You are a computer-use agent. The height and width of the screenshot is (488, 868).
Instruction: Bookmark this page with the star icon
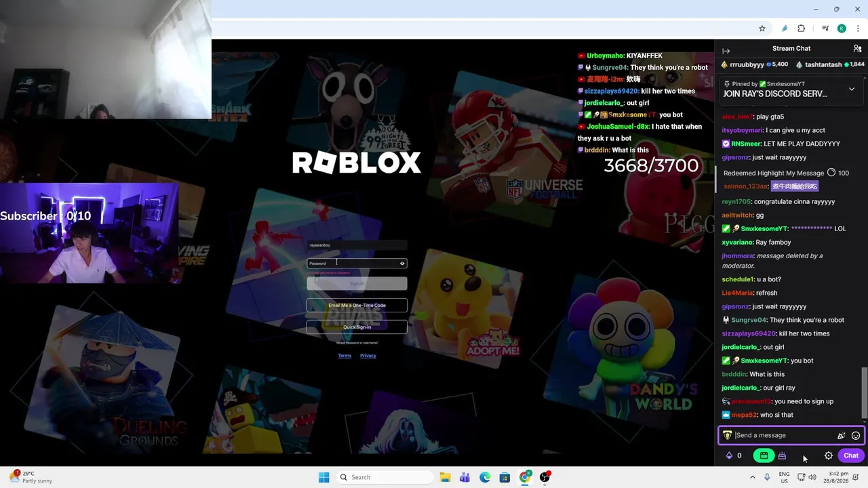[762, 28]
